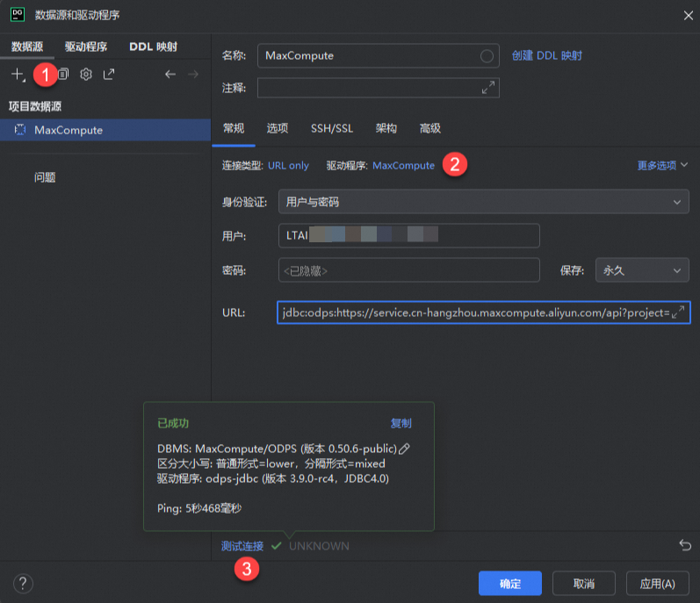700x603 pixels.
Task: Click UNKNOWN status text
Action: [319, 546]
